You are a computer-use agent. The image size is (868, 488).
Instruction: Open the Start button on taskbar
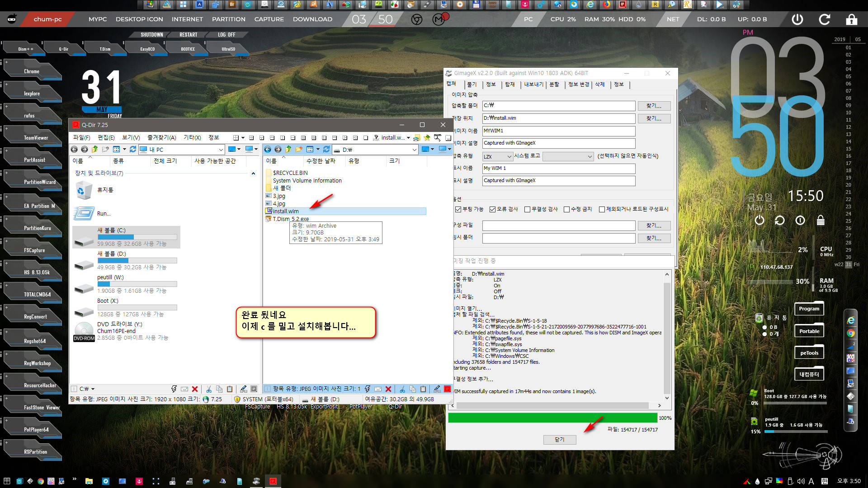pos(6,481)
